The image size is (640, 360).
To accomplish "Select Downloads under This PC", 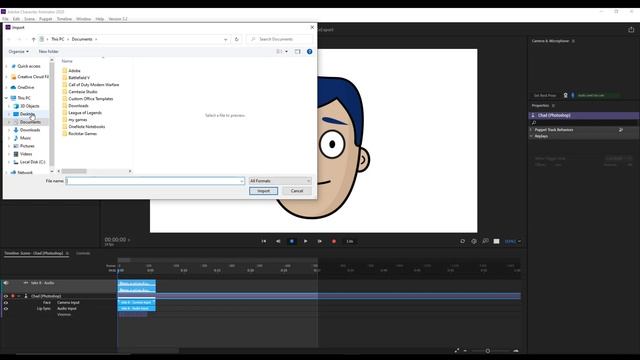I will [x=30, y=130].
